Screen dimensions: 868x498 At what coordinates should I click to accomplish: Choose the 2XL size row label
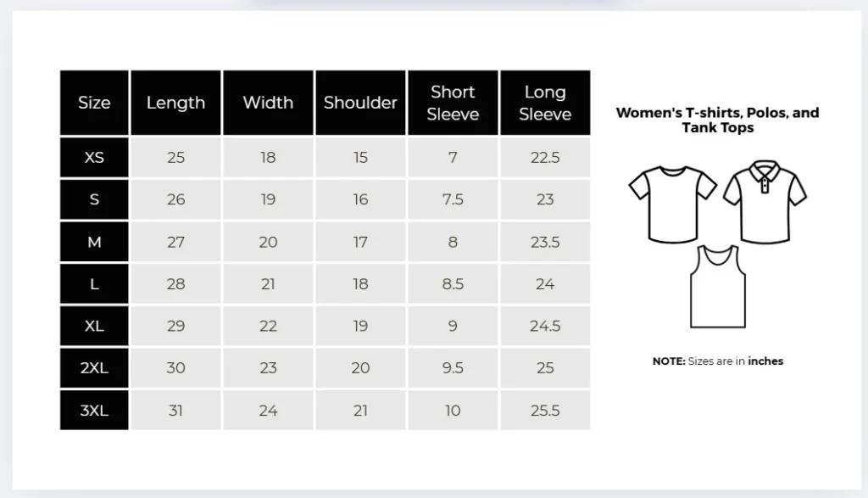pos(94,368)
